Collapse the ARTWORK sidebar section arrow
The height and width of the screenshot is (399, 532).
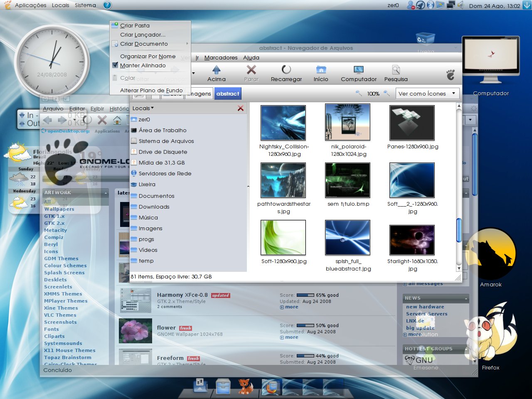point(106,193)
